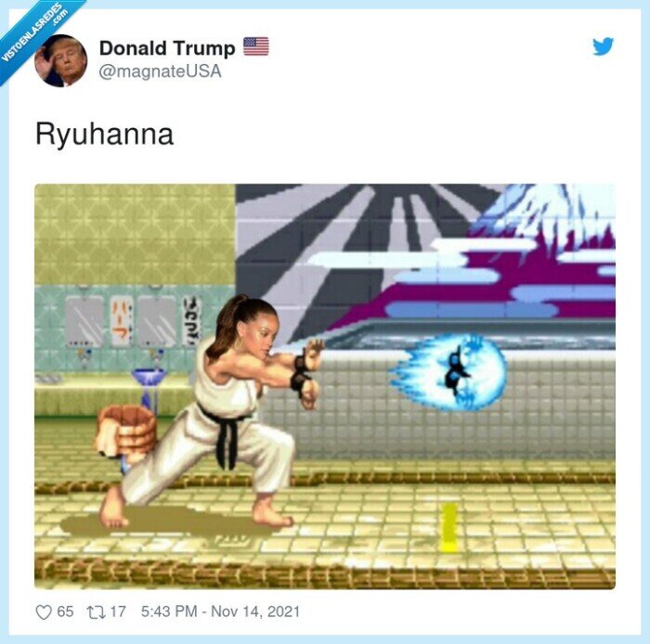Viewport: 650px width, 644px height.
Task: Like the tweet with the heart icon
Action: 44,612
